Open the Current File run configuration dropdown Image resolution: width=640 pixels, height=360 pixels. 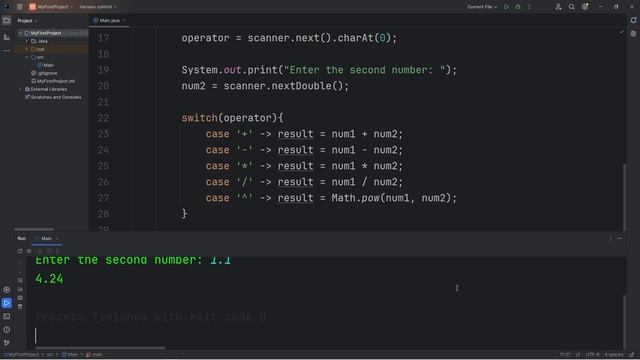[x=482, y=7]
